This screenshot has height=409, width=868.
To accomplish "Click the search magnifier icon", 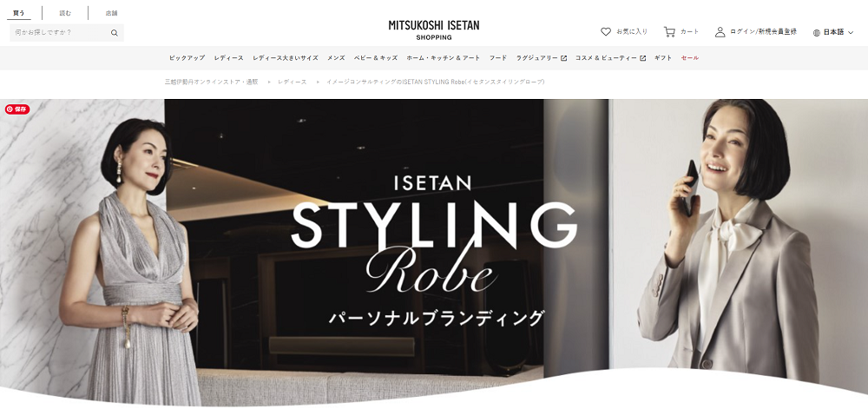I will [x=114, y=33].
